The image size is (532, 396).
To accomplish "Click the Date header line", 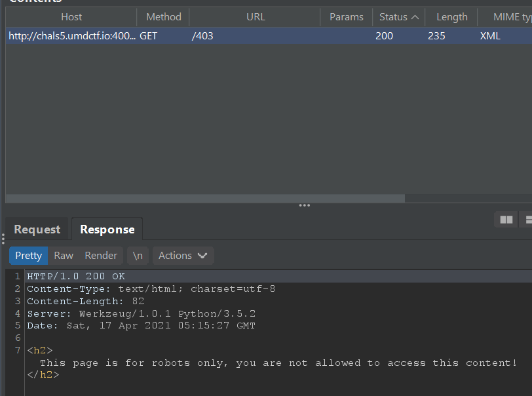I will tap(141, 326).
